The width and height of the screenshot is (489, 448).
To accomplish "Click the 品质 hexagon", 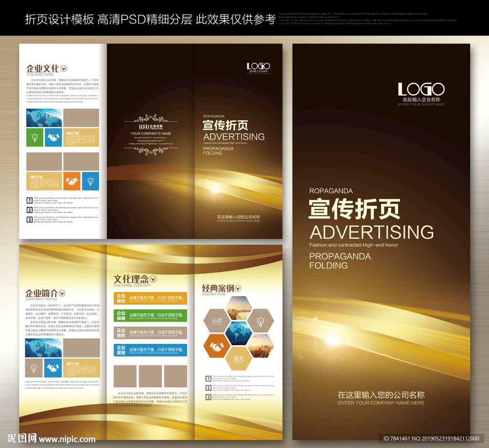I will (217, 321).
